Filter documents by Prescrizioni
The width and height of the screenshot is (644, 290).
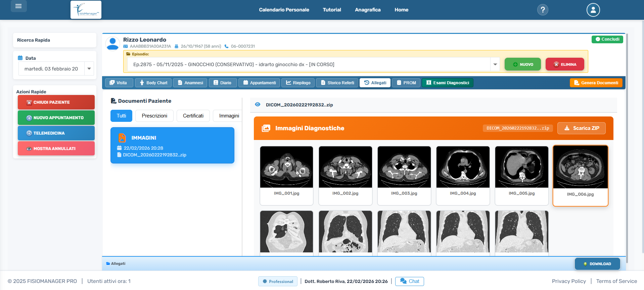tap(154, 116)
